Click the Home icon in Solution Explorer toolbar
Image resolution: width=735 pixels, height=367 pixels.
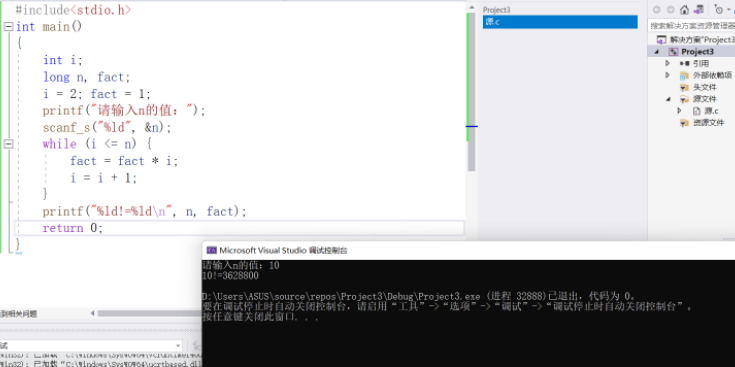pyautogui.click(x=684, y=9)
